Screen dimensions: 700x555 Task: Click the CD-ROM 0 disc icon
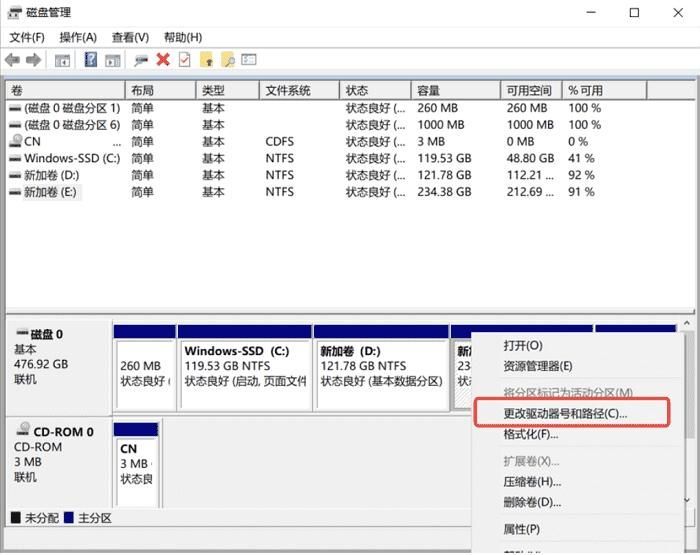[x=23, y=430]
